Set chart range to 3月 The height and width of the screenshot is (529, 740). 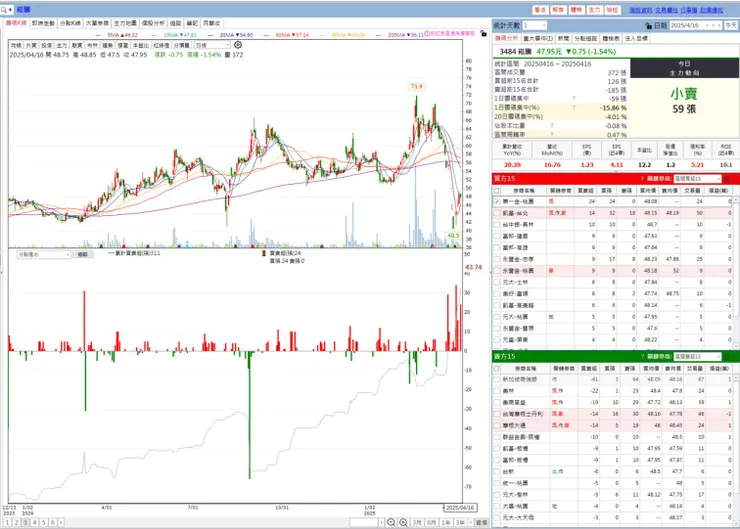(x=417, y=522)
